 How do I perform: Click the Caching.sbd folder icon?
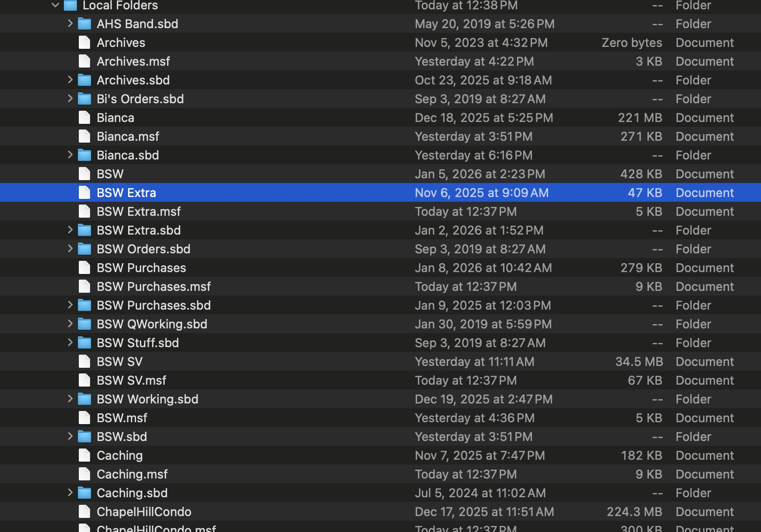[x=84, y=493]
